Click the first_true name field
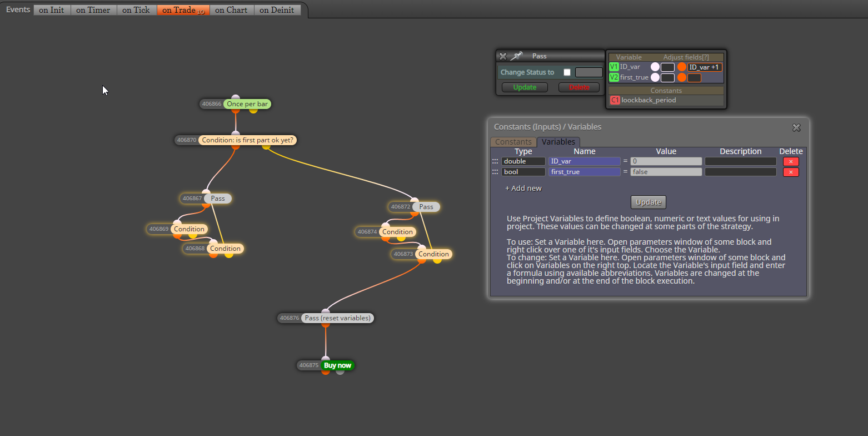Image resolution: width=868 pixels, height=436 pixels. point(584,172)
